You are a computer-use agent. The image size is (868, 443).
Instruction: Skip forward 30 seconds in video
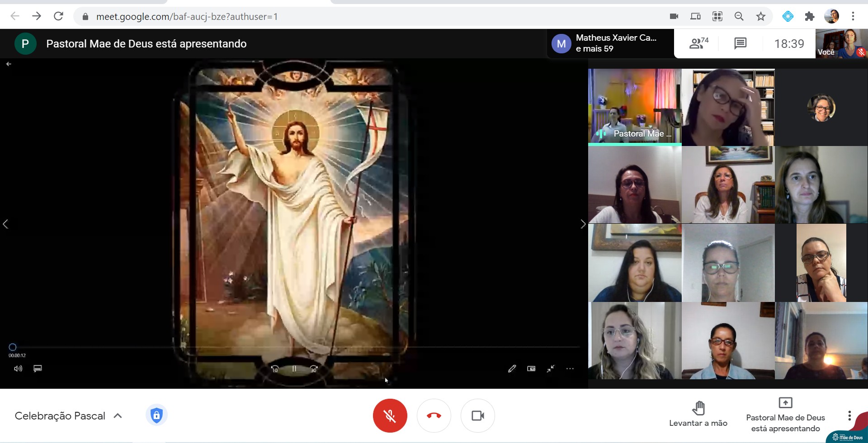(x=314, y=369)
